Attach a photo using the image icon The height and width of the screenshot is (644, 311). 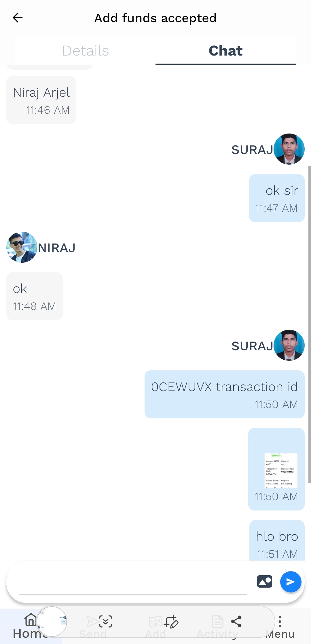coord(265,582)
